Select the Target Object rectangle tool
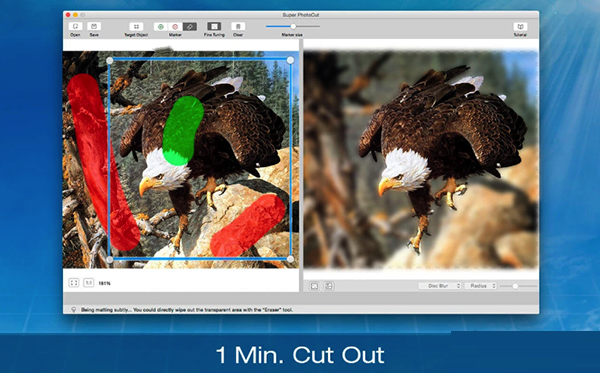The height and width of the screenshot is (373, 600). pos(136,26)
